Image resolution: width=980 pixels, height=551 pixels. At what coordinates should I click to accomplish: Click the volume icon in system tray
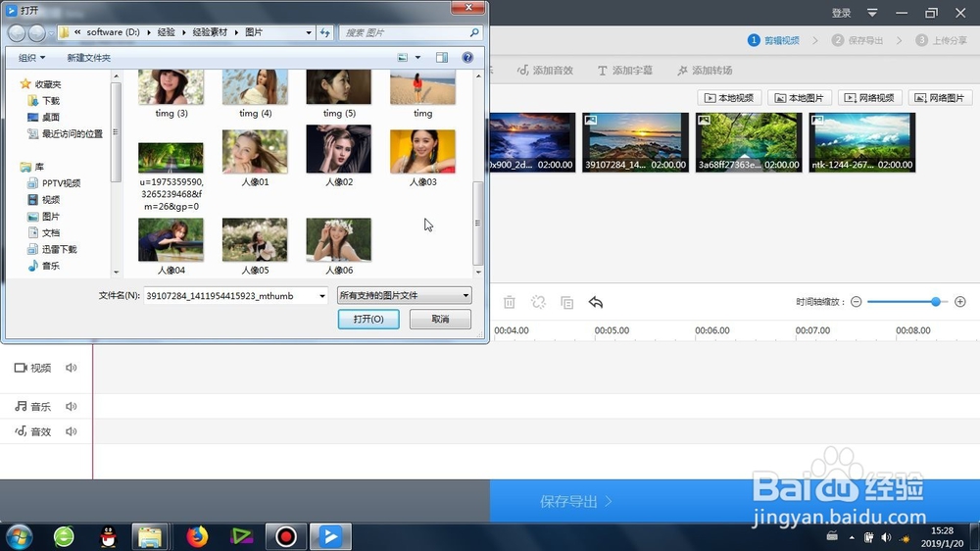click(886, 537)
